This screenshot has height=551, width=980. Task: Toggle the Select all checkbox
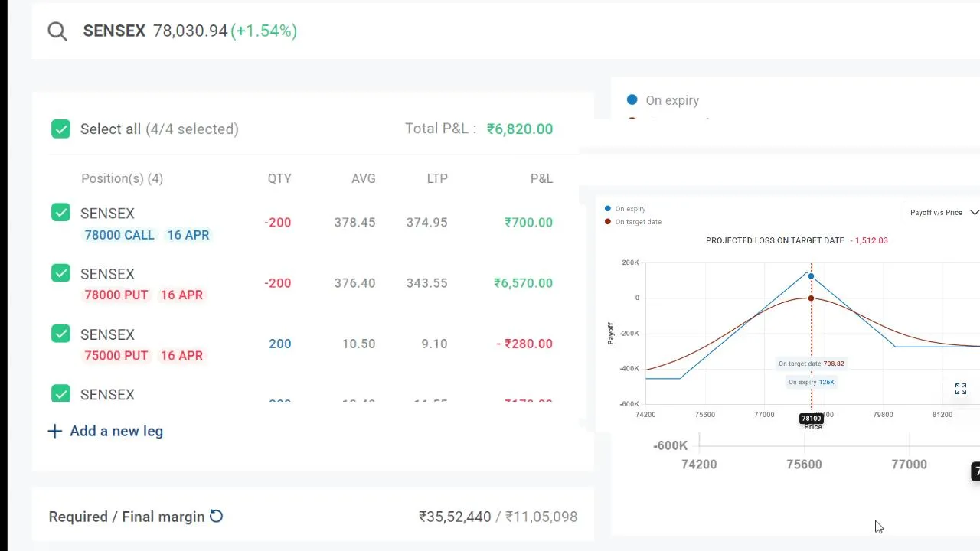click(x=60, y=129)
